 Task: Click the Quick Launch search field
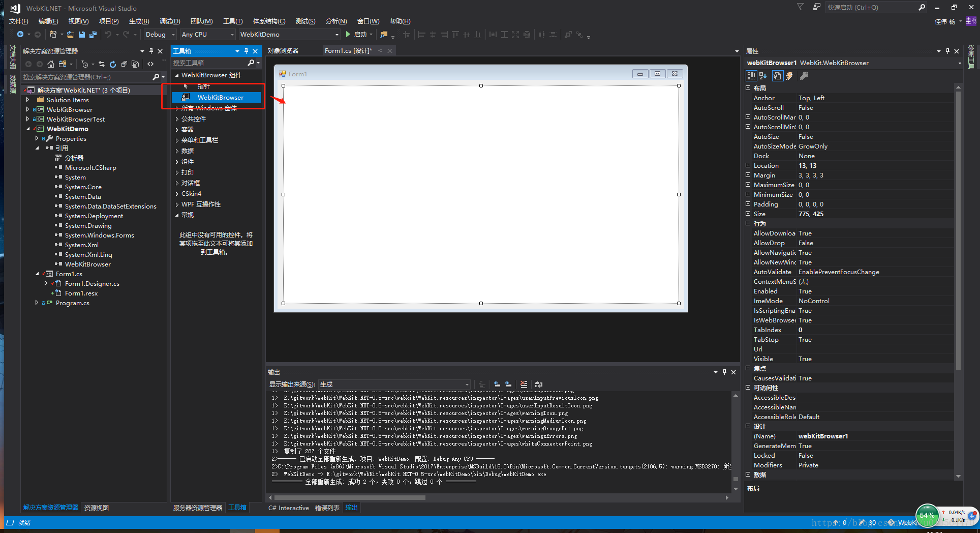point(871,7)
